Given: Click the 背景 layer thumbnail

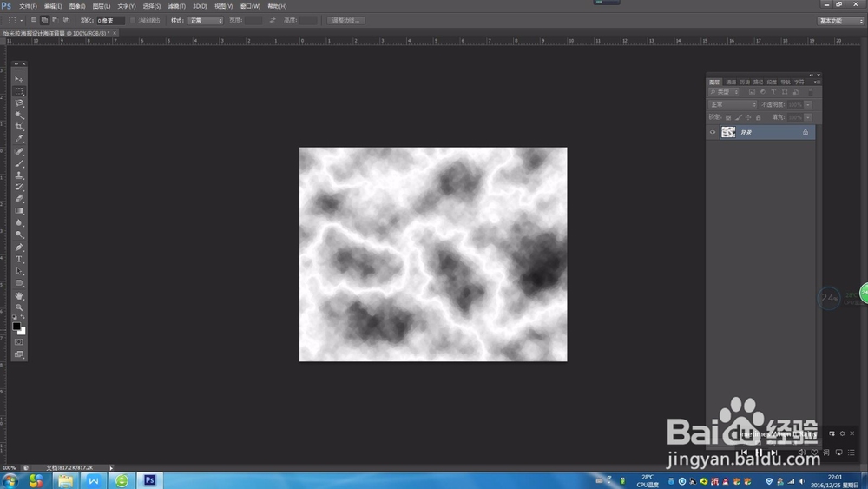Looking at the screenshot, I should [x=728, y=132].
